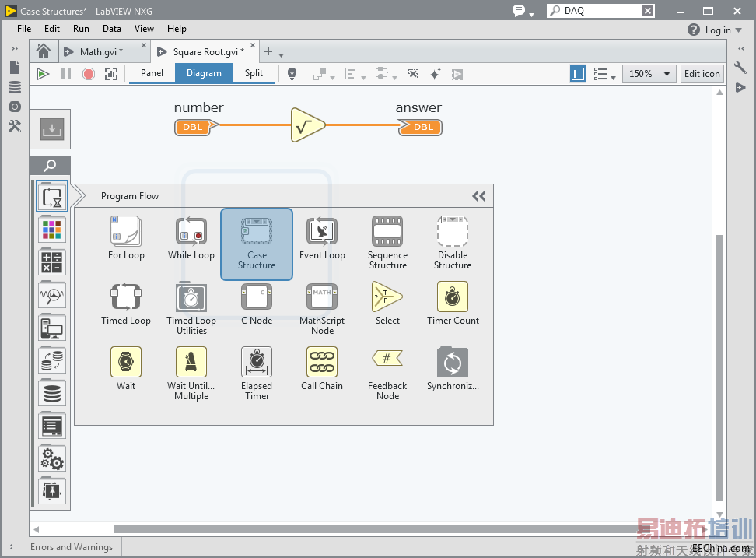Collapse the Program Flow palette
The height and width of the screenshot is (558, 756).
click(478, 196)
